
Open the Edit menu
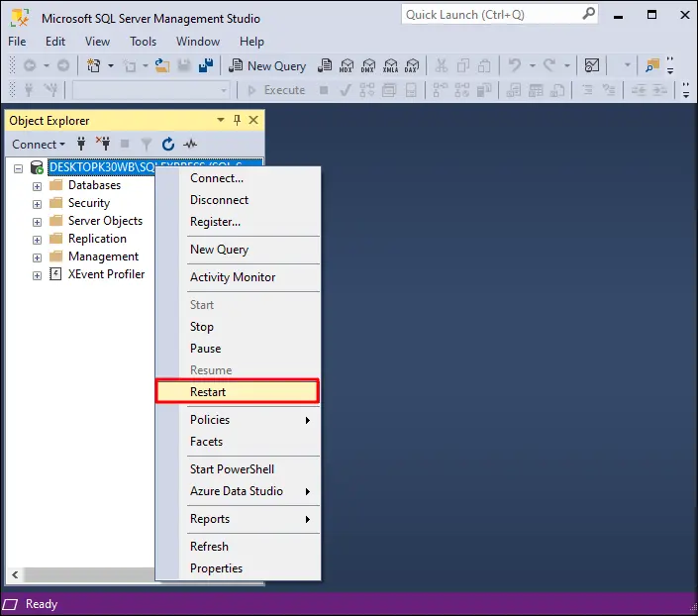[55, 42]
